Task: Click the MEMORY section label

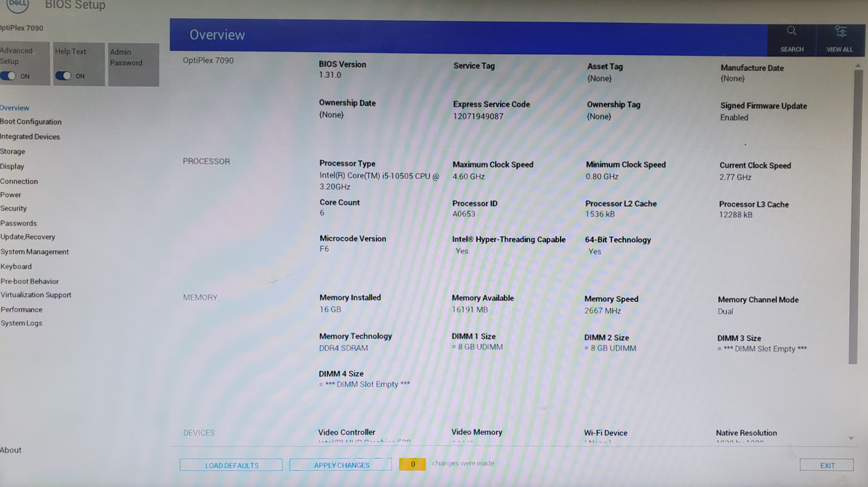Action: (x=200, y=298)
